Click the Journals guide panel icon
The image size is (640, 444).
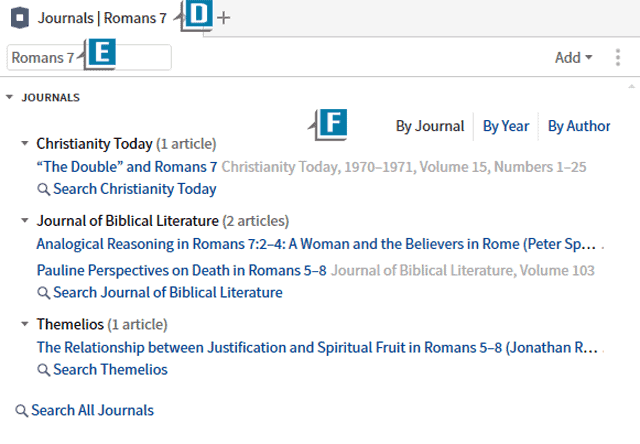(20, 18)
